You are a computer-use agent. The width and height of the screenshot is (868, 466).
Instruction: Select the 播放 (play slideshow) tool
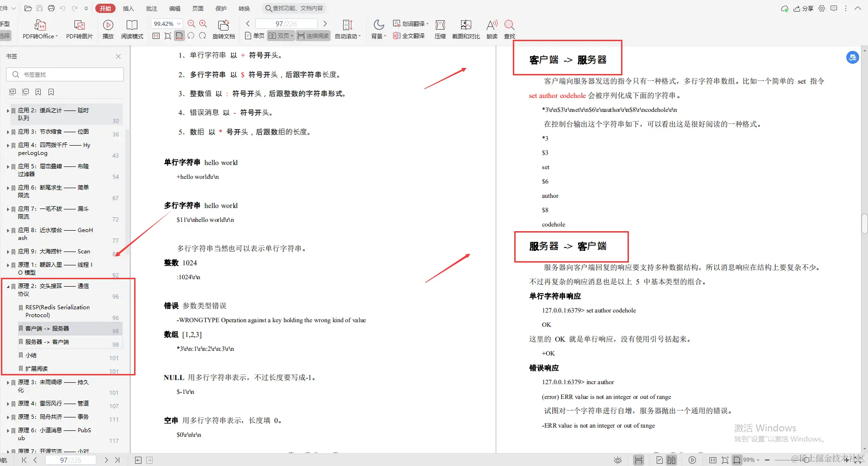point(108,29)
